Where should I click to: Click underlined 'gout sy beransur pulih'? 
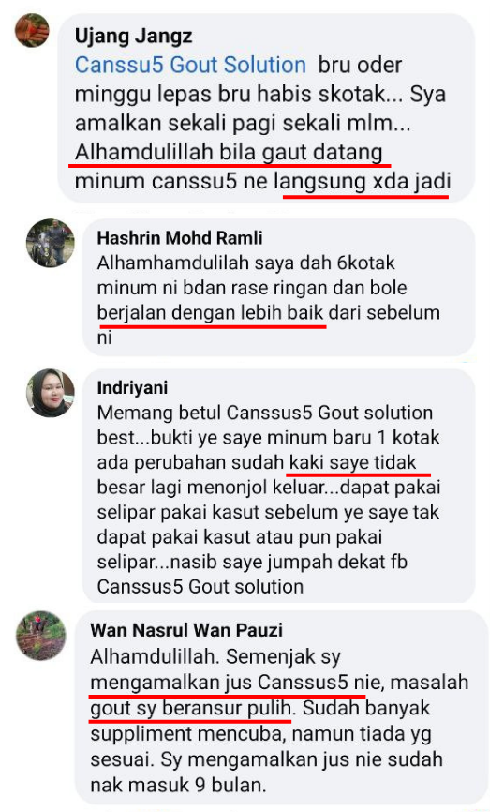[x=191, y=709]
